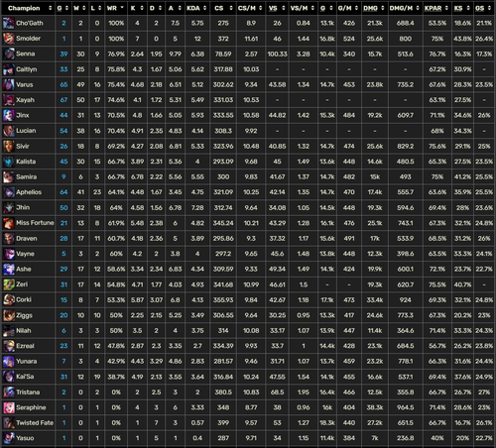
Task: Click the Yasuo champion portrait icon
Action: click(9, 438)
